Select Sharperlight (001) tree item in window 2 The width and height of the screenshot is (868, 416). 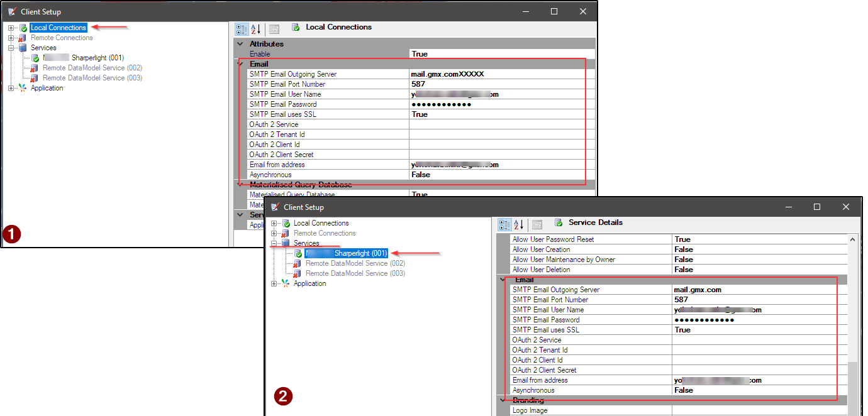[x=347, y=253]
